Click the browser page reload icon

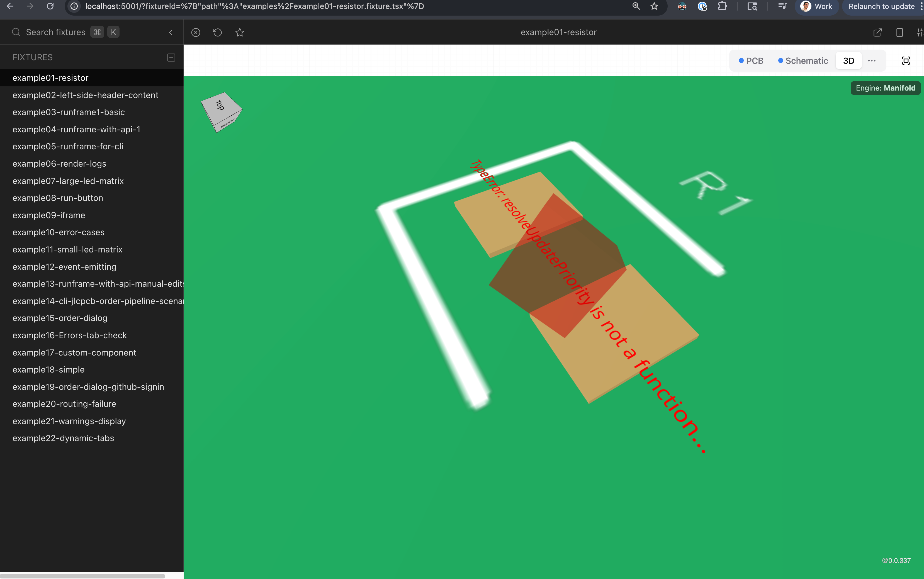pyautogui.click(x=50, y=6)
